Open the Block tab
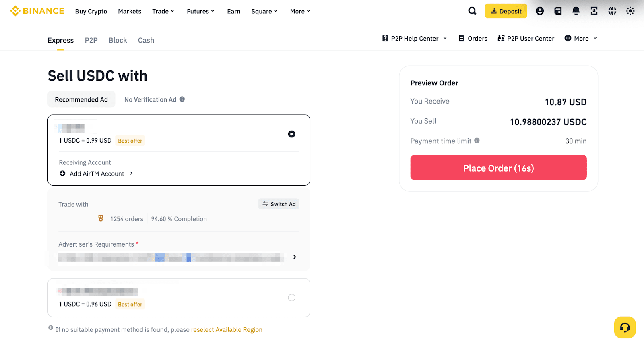644x346 pixels. click(x=118, y=40)
